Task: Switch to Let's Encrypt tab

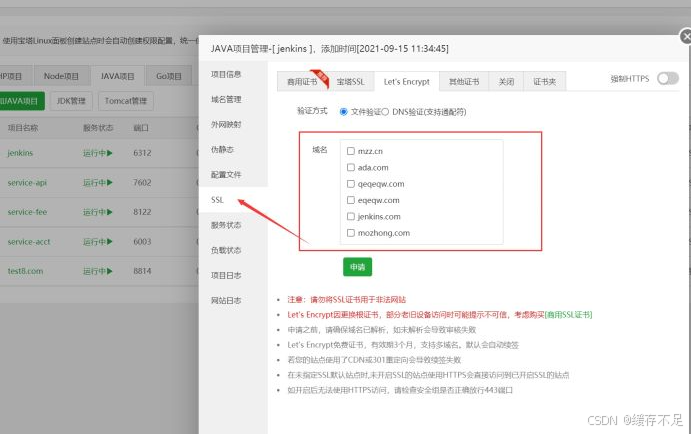Action: point(407,82)
